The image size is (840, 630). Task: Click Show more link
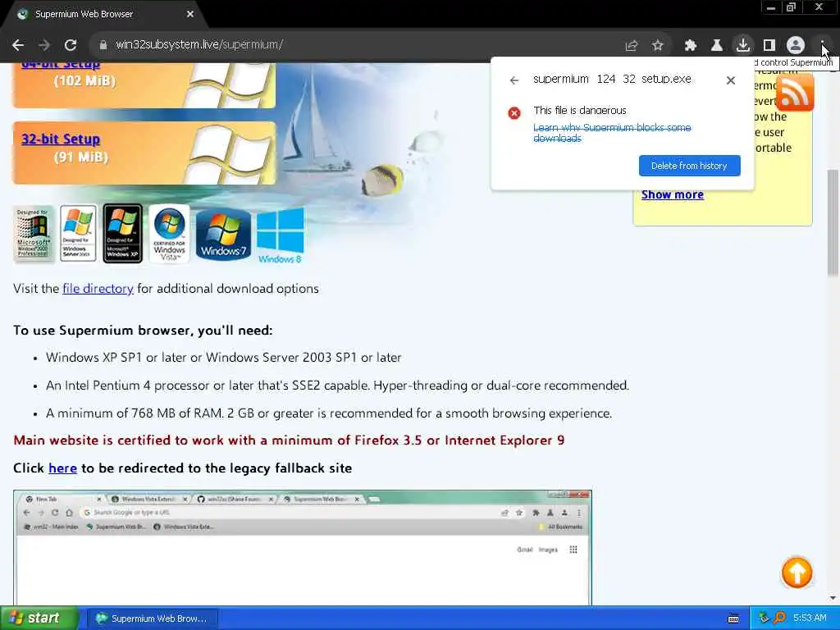673,194
